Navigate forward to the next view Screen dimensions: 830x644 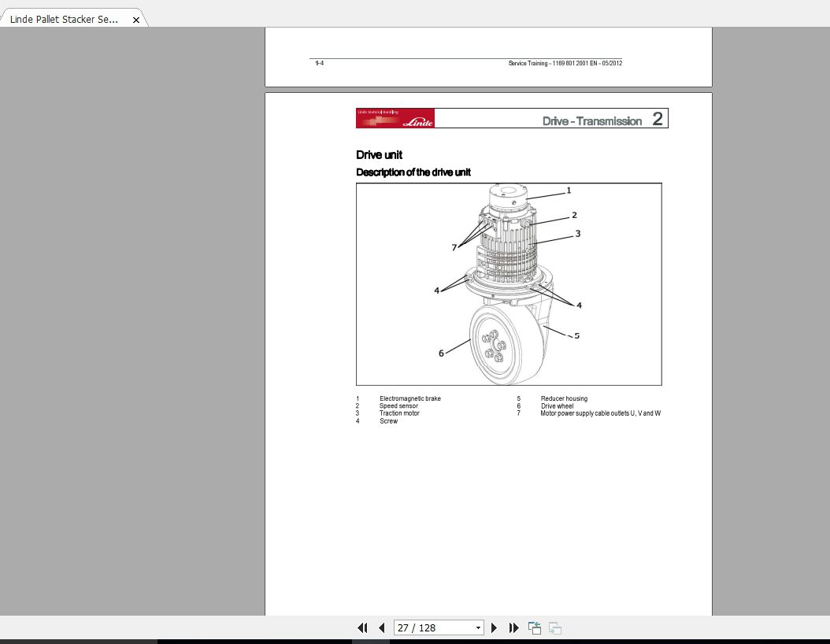pyautogui.click(x=554, y=627)
